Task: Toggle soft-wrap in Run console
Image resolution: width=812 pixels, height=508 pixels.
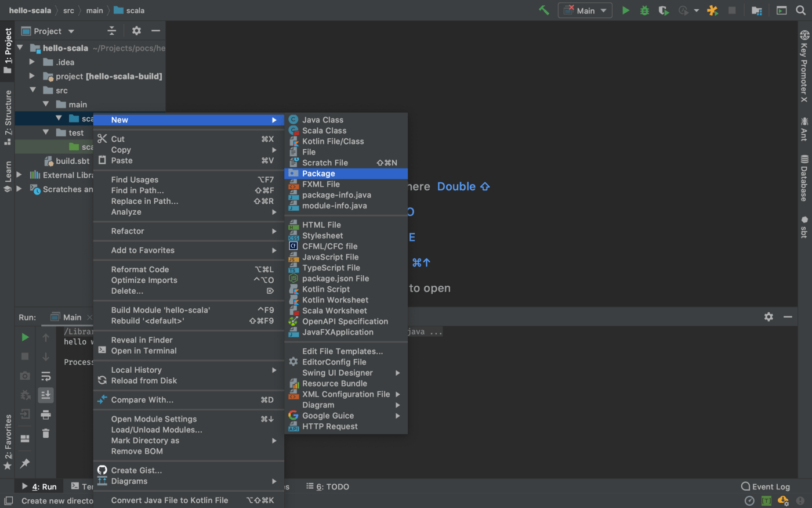Action: (46, 376)
